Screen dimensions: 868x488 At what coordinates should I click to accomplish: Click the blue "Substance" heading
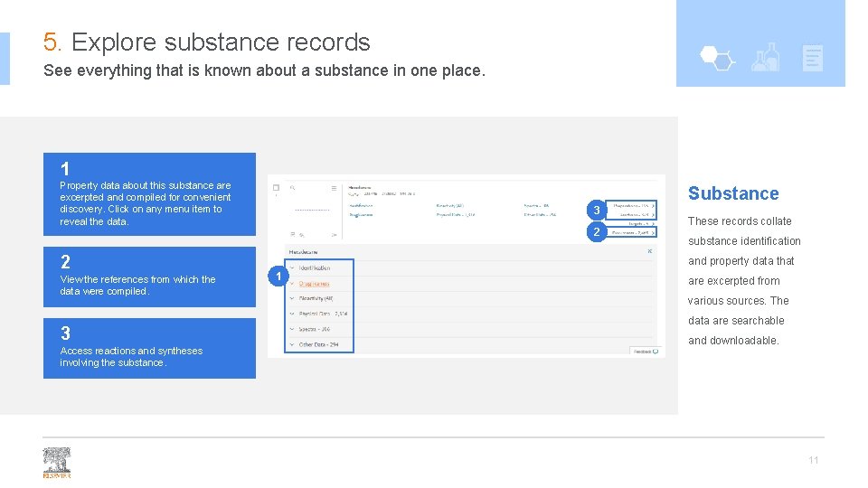point(733,193)
